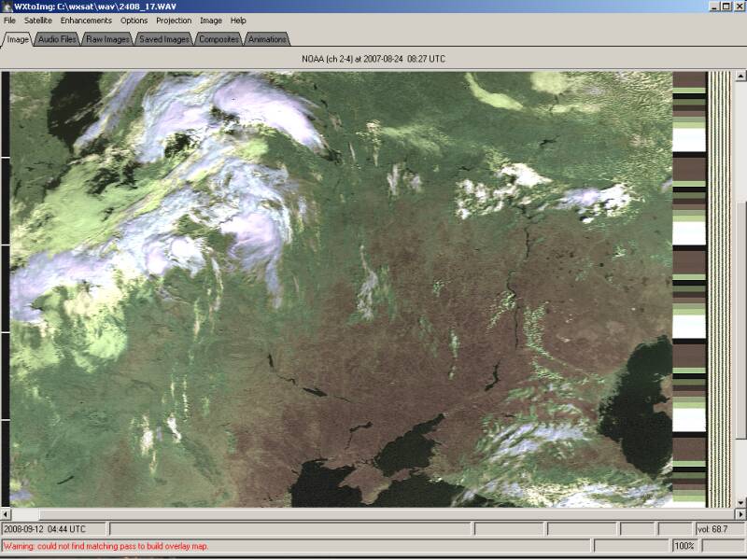Click the 2008-09-12 04:44 UTC status field
This screenshot has width=747, height=560.
[53, 529]
